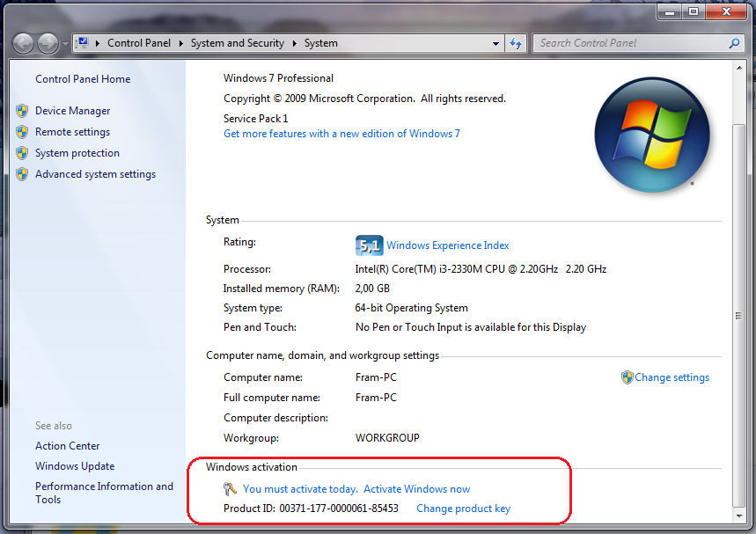Open Remote settings
The height and width of the screenshot is (534, 756).
click(73, 132)
